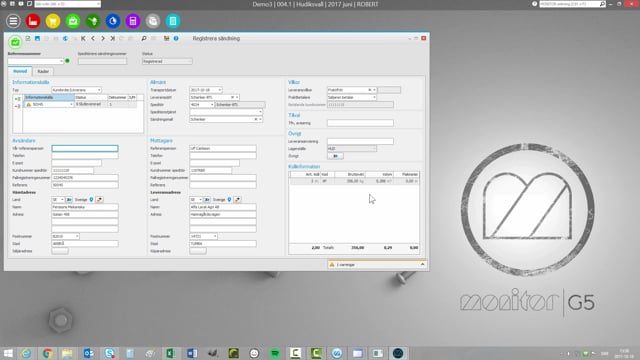
Task: Open the Speditörstjänst dropdown
Action: click(x=260, y=112)
